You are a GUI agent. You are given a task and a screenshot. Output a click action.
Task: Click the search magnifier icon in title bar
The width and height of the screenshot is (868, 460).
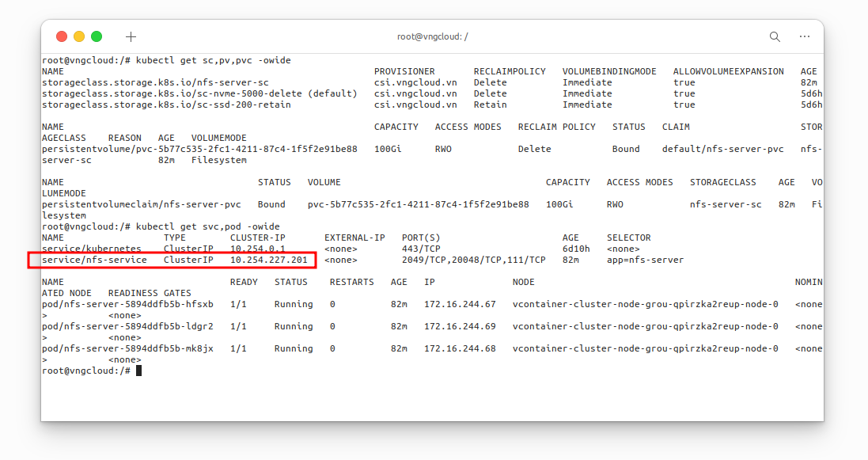(775, 36)
